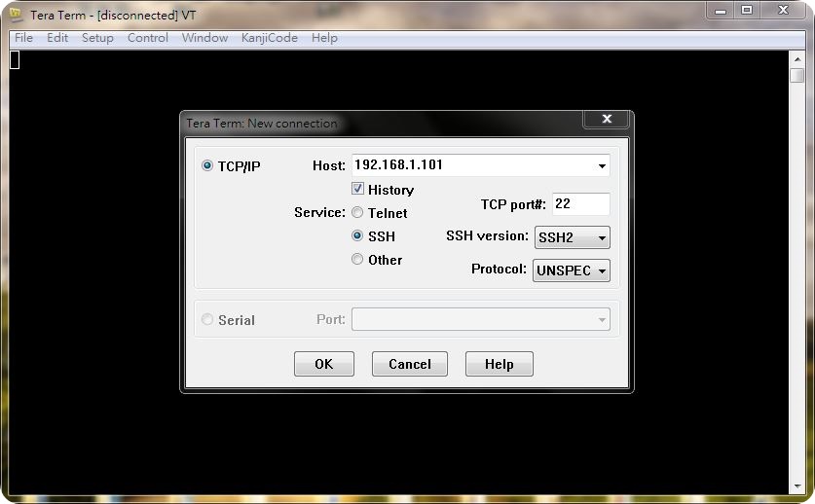Toggle the History checkbox

tap(357, 189)
